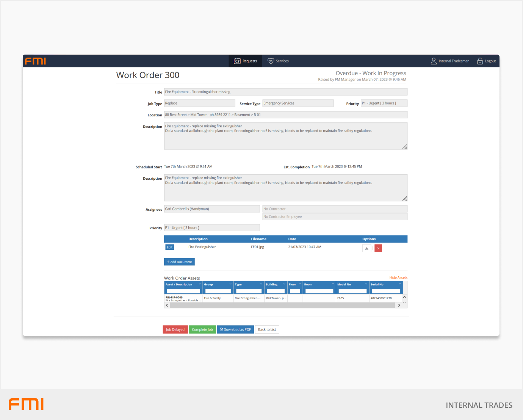Hide the work order assets
523x420 pixels.
click(x=398, y=277)
